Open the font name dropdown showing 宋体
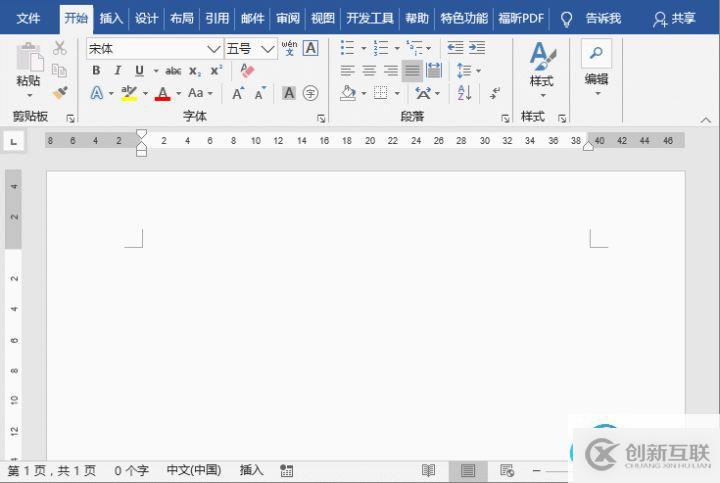 (213, 48)
